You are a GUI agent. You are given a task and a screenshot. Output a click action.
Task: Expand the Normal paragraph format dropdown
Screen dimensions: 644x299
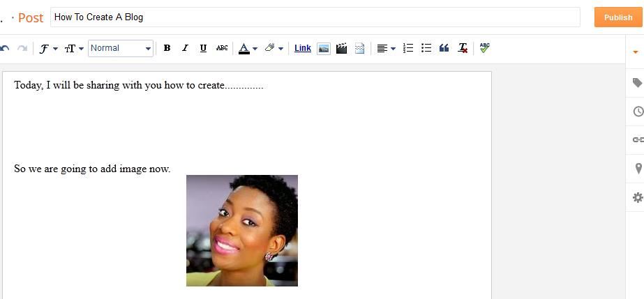(x=121, y=48)
